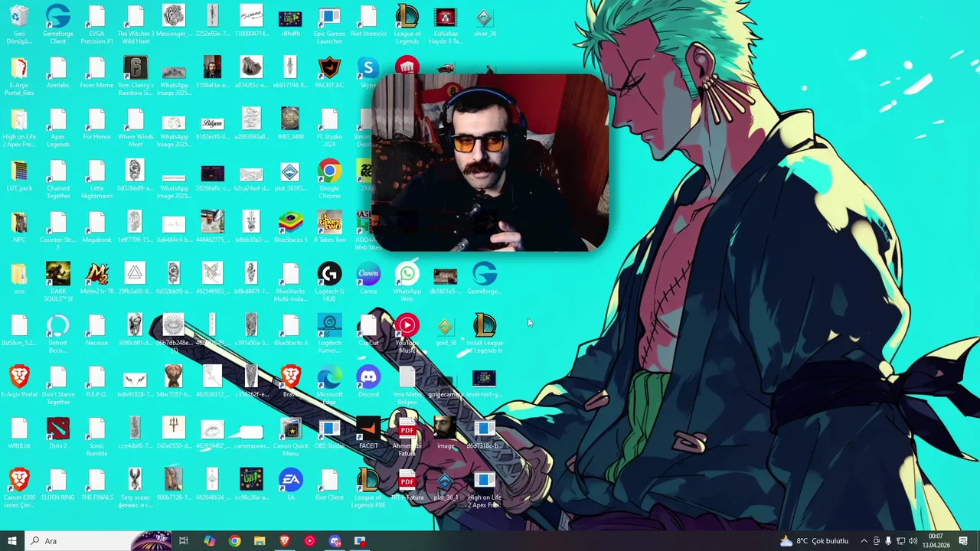Launch YouTube Music desktop shortcut
The image size is (980, 551).
pyautogui.click(x=407, y=333)
